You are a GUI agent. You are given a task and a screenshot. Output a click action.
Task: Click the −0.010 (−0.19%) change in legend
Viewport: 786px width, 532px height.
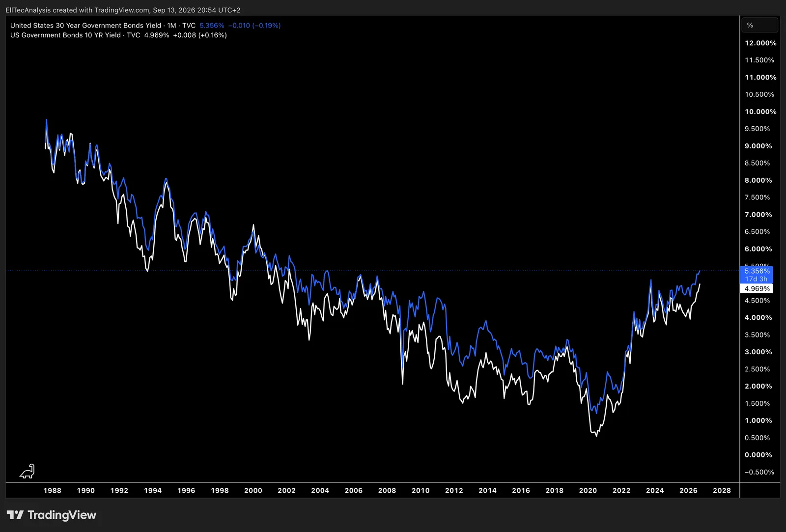point(254,26)
